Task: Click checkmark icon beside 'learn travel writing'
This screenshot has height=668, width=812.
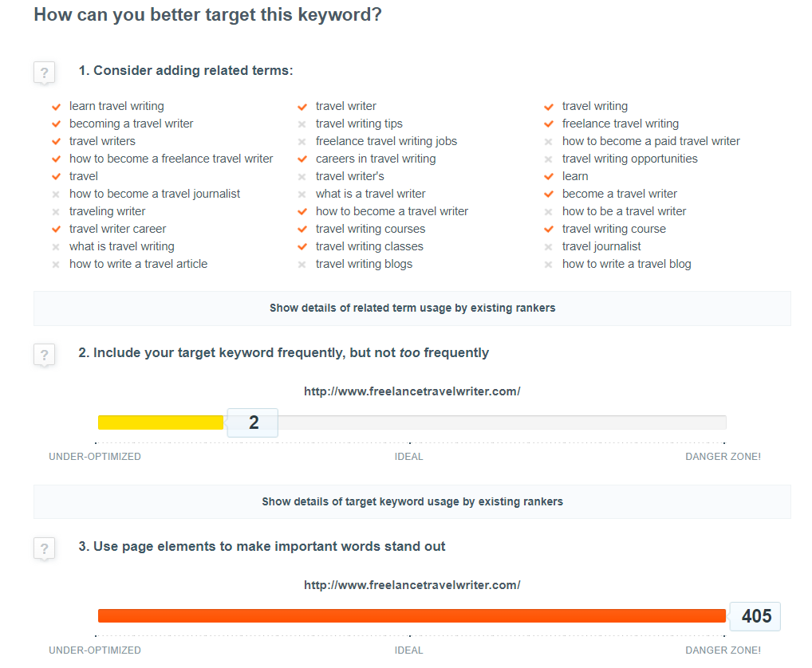Action: pyautogui.click(x=56, y=107)
